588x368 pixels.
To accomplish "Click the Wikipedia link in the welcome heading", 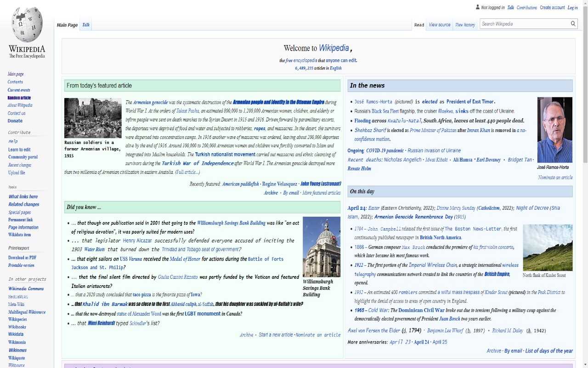I will tap(334, 48).
